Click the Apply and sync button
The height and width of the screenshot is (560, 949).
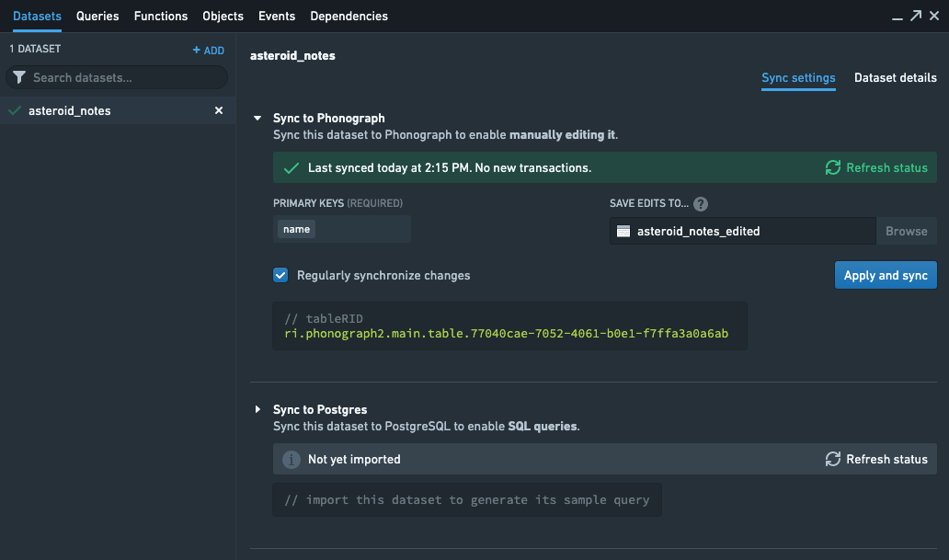[x=886, y=276]
